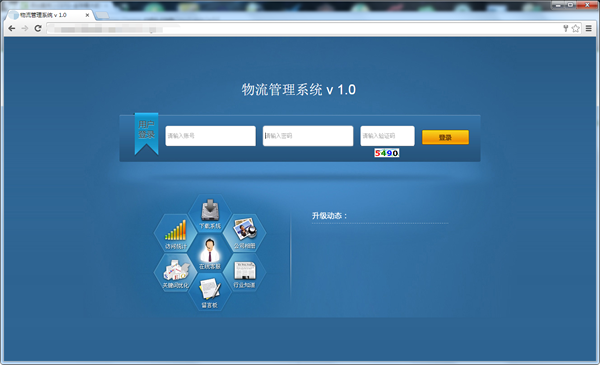Open a new tab beside the current tab
The image size is (600, 365).
102,15
